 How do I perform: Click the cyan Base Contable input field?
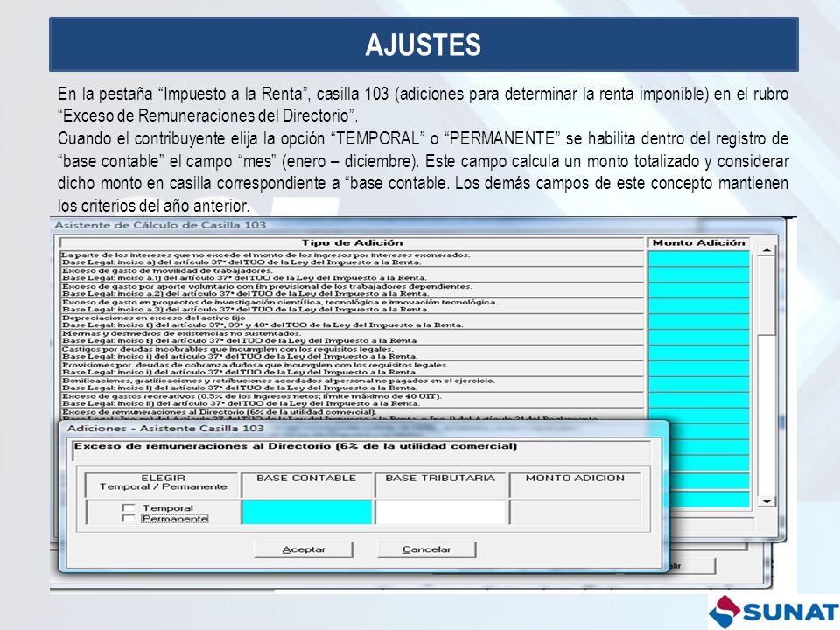point(306,512)
